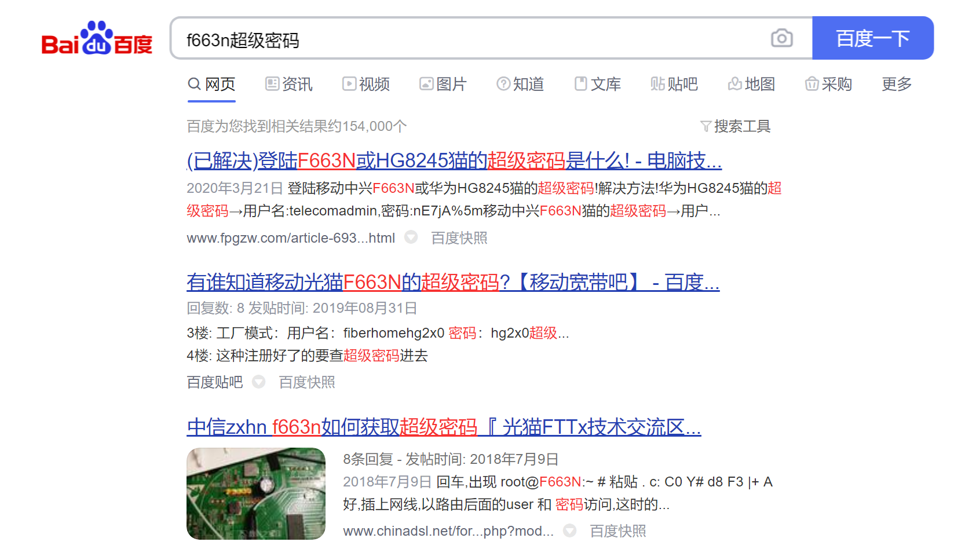954x560 pixels.
Task: Click the 贴吧 forum icon
Action: tap(659, 84)
